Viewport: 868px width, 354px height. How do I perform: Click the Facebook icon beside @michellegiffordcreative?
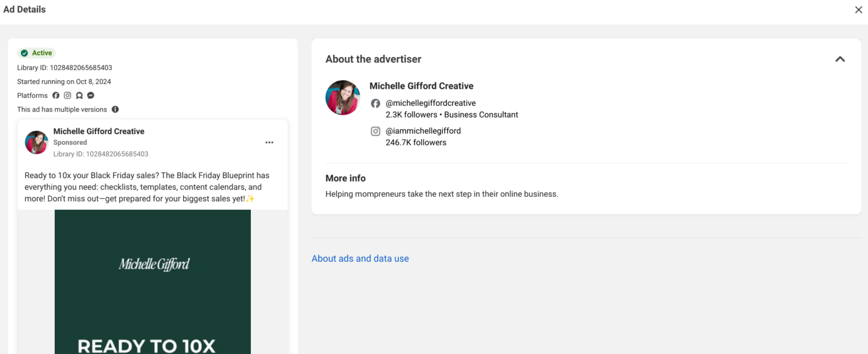coord(375,103)
